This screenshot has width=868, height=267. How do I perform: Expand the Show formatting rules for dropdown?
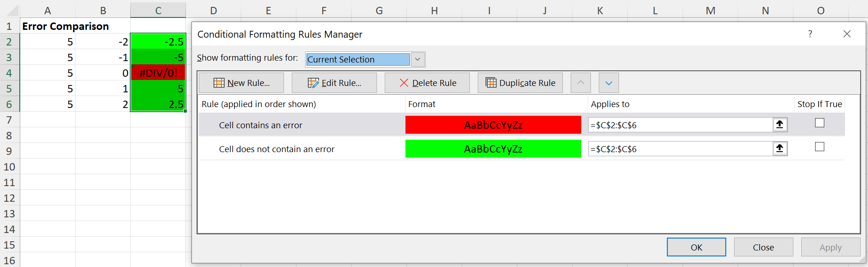(417, 59)
